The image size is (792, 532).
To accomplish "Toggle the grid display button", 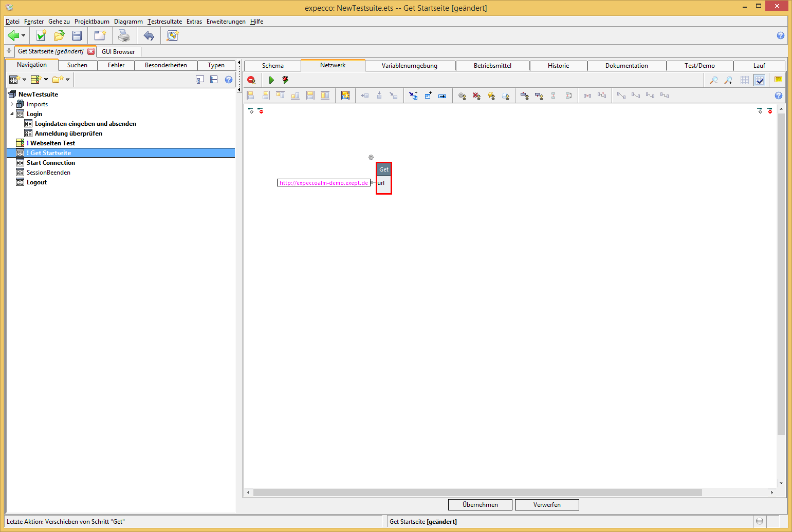I will pos(745,80).
